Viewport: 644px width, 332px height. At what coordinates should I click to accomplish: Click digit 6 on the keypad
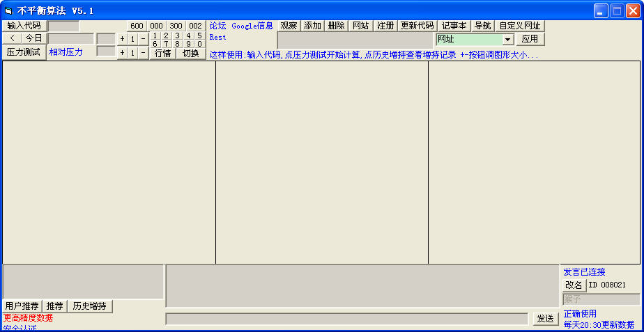(155, 44)
